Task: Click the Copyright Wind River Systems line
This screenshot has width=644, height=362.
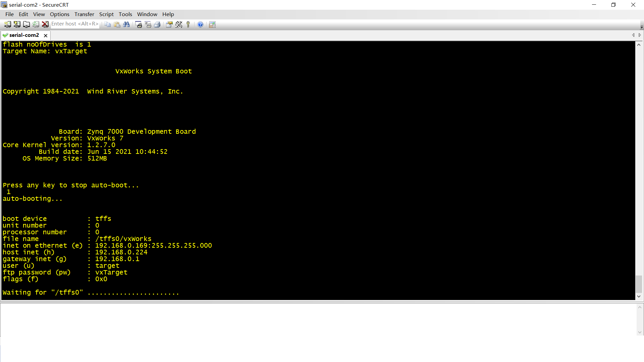Action: [93, 91]
